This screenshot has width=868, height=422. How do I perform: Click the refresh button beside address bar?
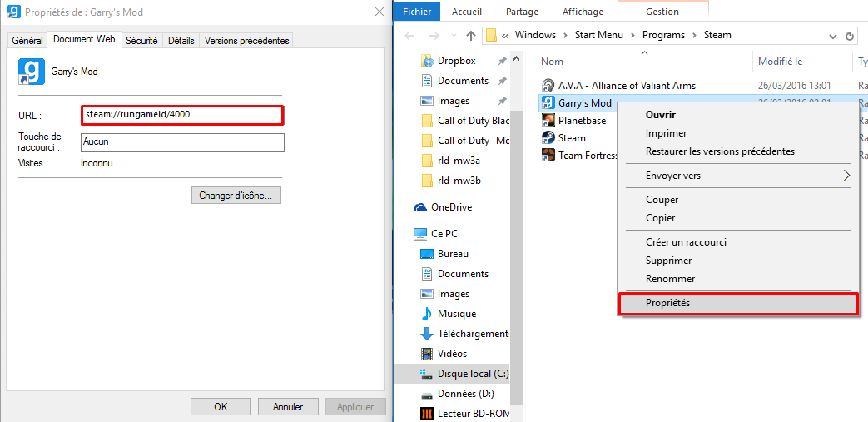[850, 36]
